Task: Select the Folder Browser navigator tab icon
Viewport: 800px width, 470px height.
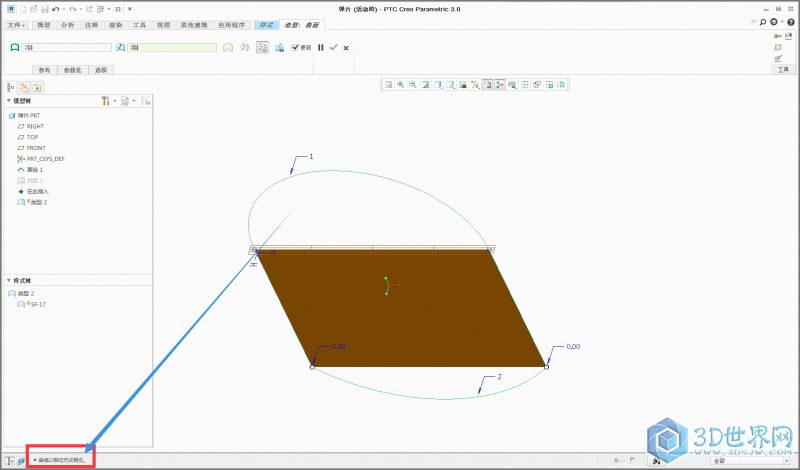Action: [24, 88]
